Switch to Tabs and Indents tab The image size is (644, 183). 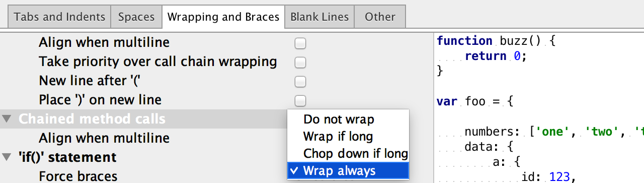click(x=59, y=17)
